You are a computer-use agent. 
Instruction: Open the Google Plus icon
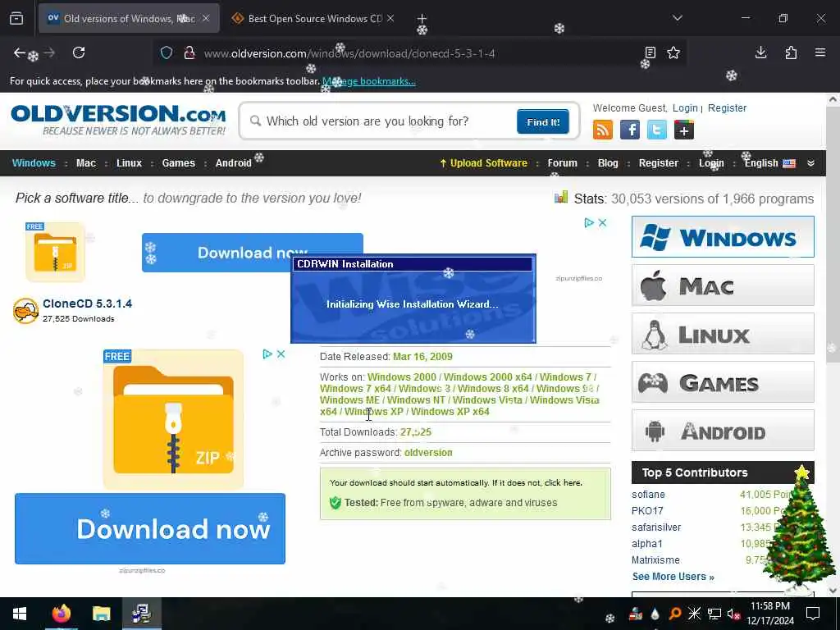click(x=684, y=130)
